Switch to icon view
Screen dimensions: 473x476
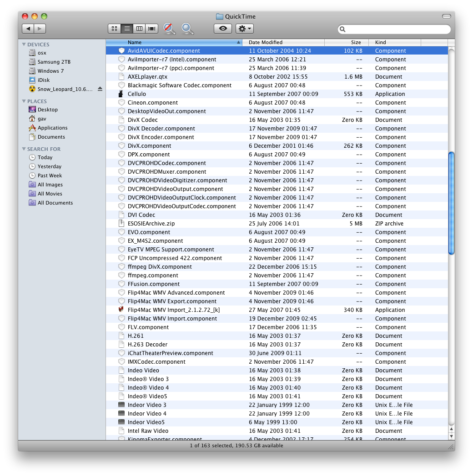(x=114, y=29)
